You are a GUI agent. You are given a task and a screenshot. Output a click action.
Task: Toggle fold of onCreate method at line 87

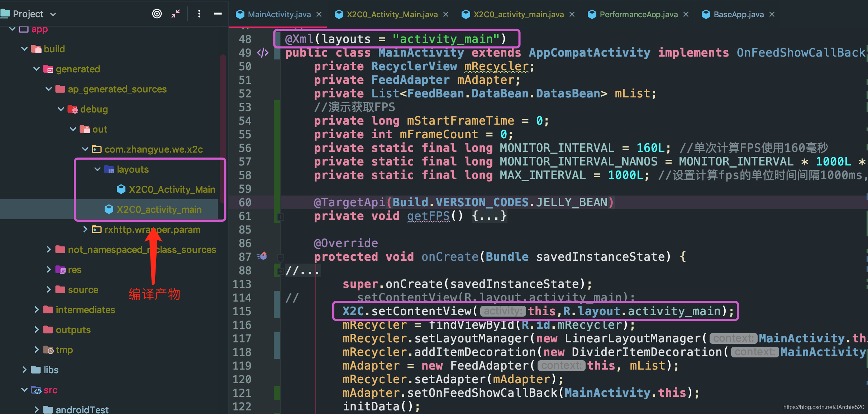pyautogui.click(x=281, y=257)
